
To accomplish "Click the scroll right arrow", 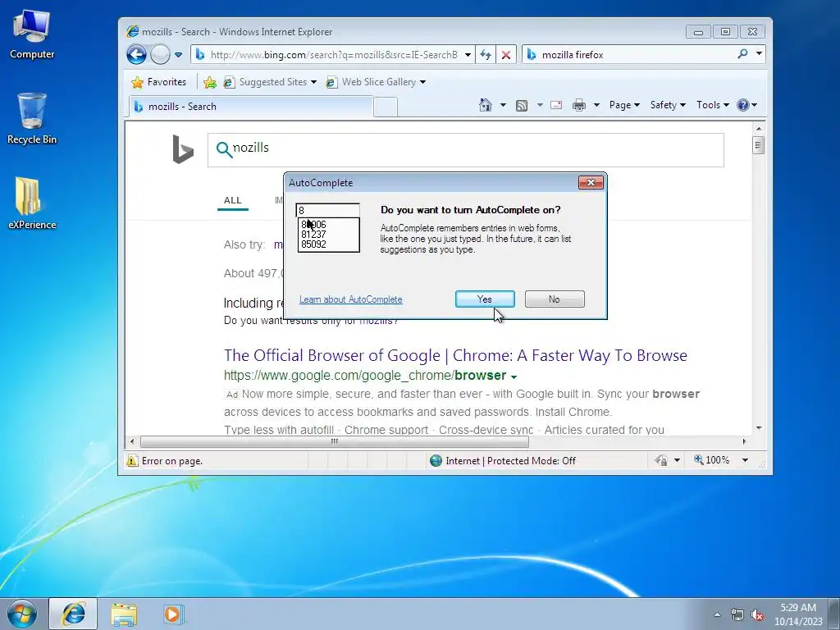I will [x=744, y=442].
